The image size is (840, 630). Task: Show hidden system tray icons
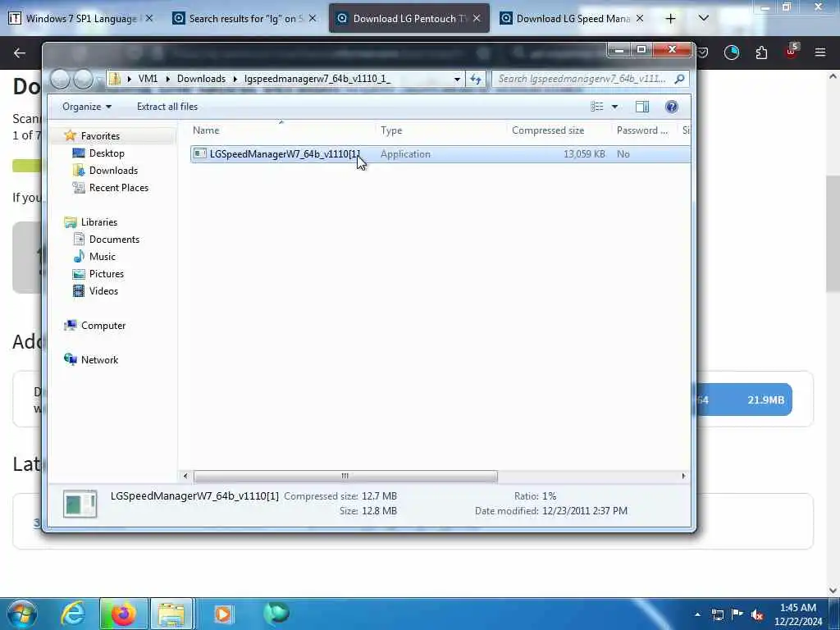point(697,614)
